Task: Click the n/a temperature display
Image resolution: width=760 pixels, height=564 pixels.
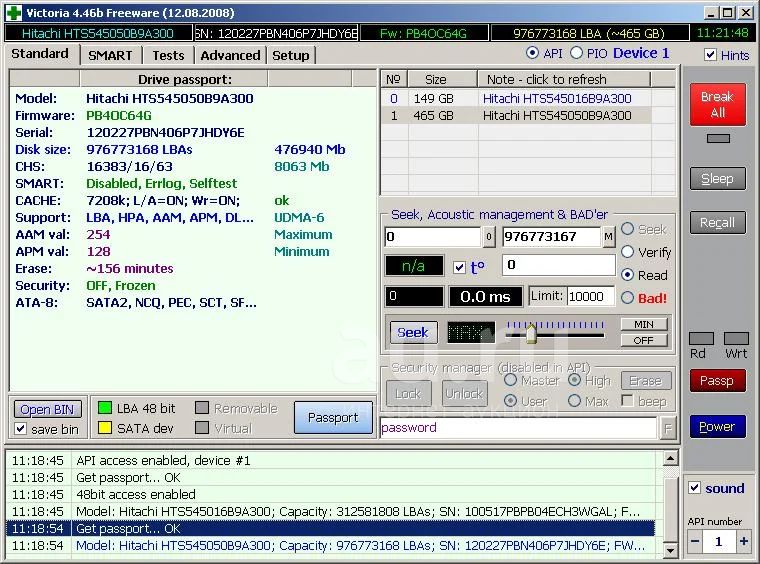Action: pyautogui.click(x=414, y=266)
